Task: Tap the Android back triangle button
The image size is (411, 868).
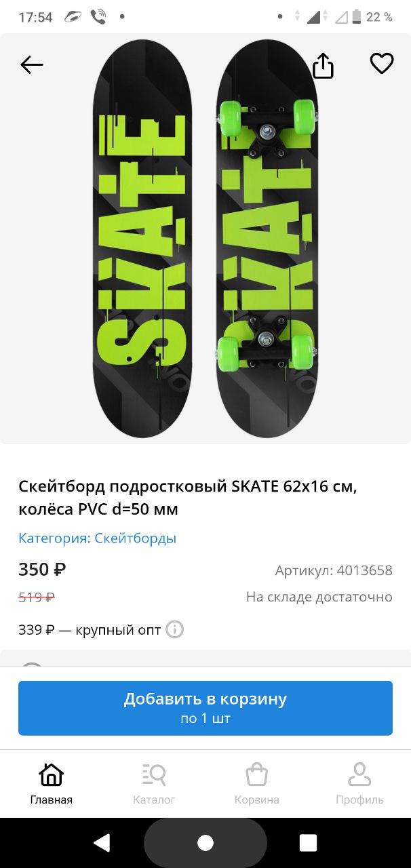Action: [102, 843]
